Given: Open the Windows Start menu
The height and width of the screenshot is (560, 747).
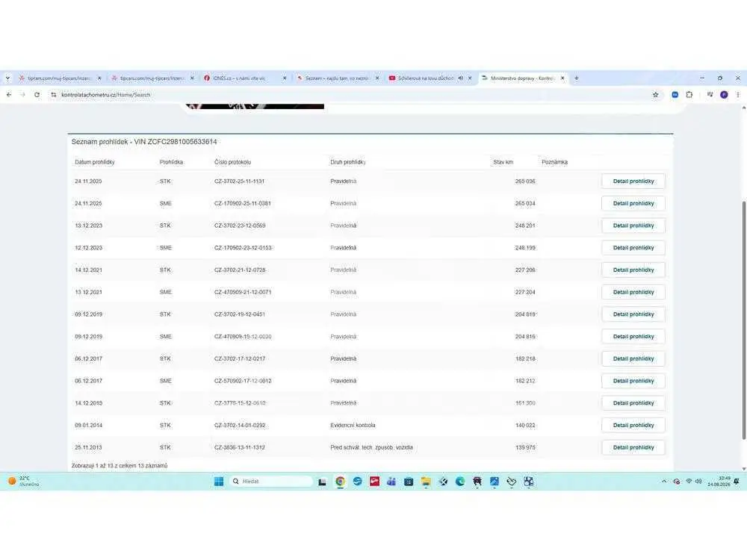Looking at the screenshot, I should coord(219,482).
